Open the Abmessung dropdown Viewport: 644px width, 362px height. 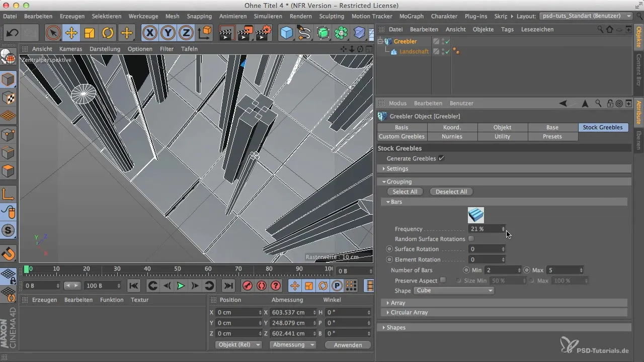click(292, 345)
